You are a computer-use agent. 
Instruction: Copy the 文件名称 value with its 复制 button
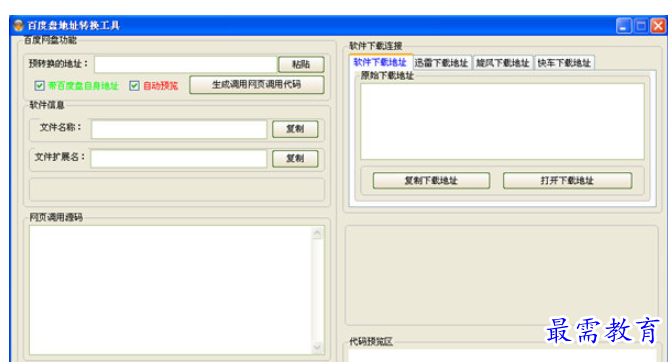295,129
